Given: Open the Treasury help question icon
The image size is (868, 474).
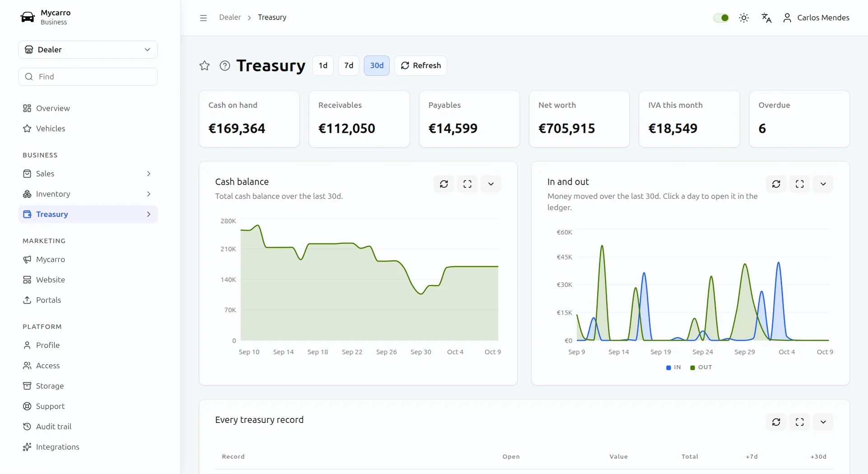Looking at the screenshot, I should pos(225,66).
